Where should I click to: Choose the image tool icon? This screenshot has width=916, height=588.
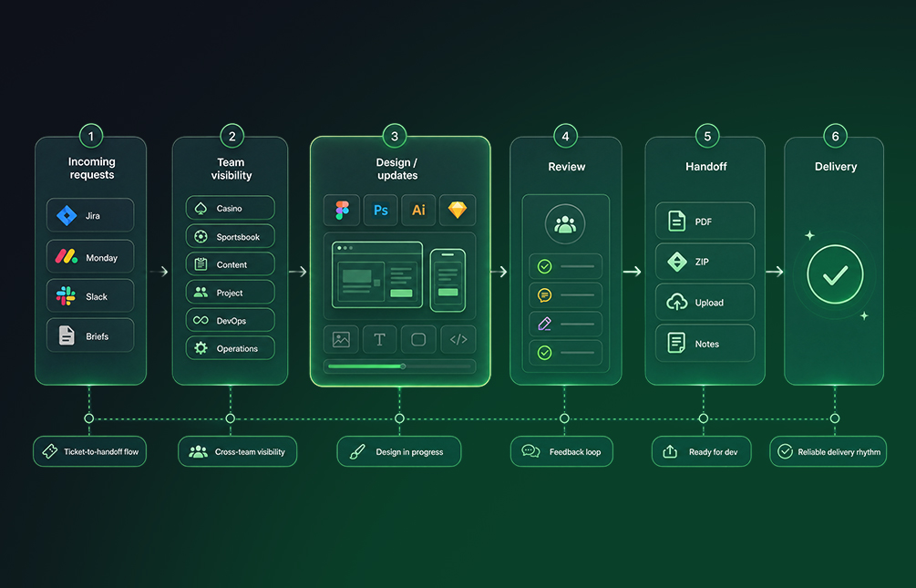point(341,339)
